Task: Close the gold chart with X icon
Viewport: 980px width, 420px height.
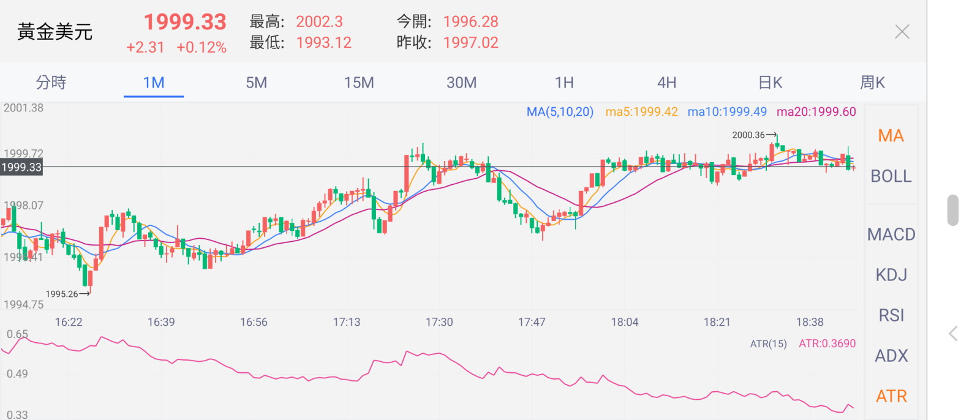Action: pyautogui.click(x=902, y=32)
